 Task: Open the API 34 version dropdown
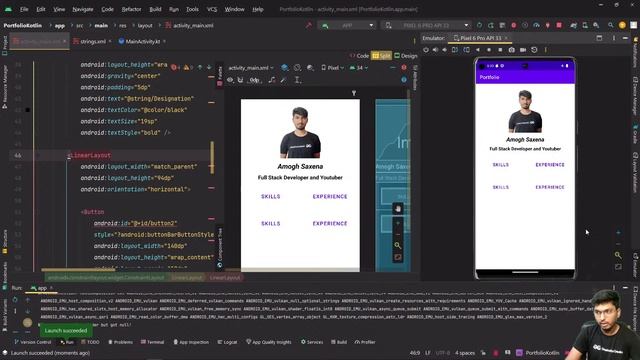coord(358,68)
